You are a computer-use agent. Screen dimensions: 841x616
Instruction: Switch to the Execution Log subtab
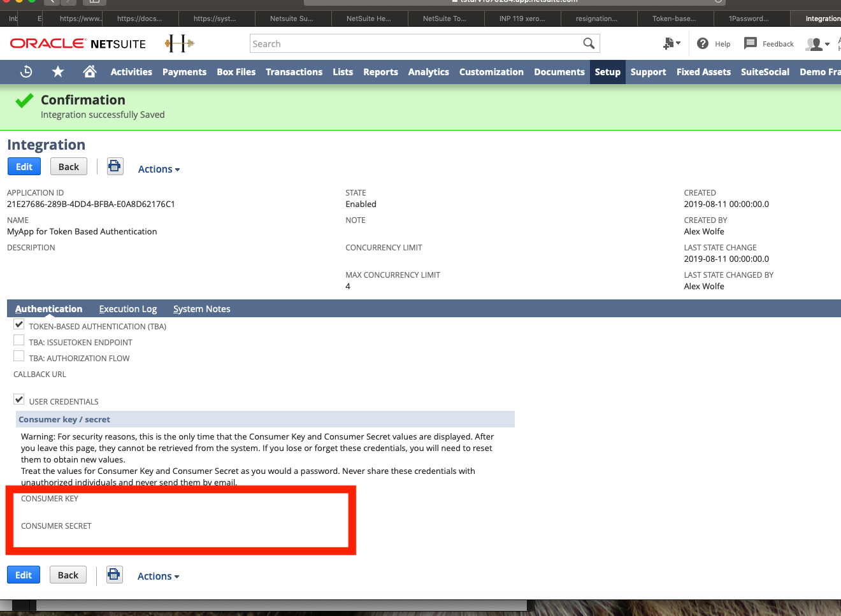pyautogui.click(x=127, y=309)
